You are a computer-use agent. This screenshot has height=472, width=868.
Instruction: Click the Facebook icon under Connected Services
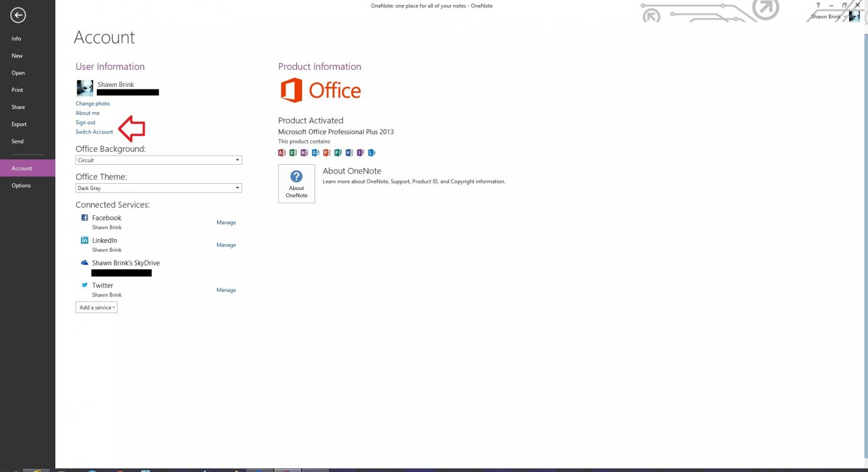[x=84, y=217]
